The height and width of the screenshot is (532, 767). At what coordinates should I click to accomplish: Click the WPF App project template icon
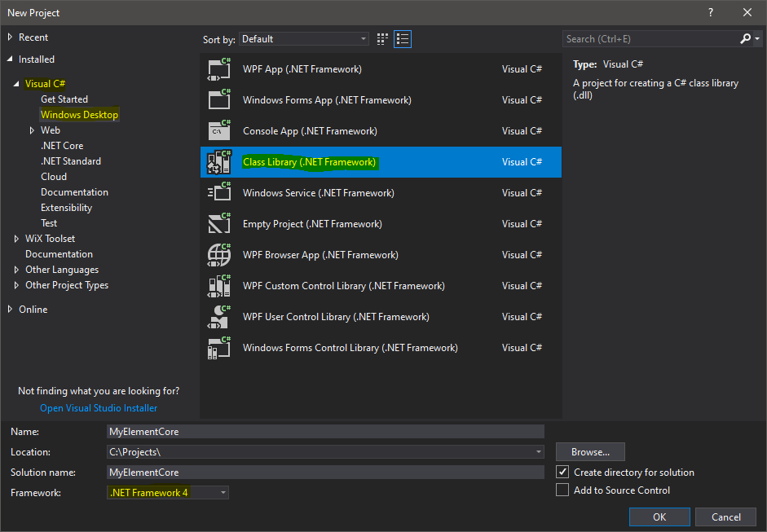pos(219,69)
